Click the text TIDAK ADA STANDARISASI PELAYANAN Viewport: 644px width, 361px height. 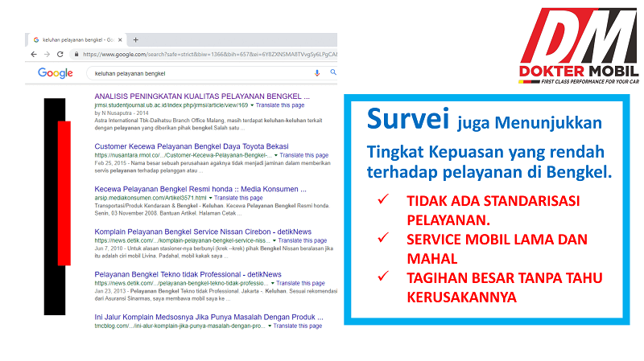point(493,211)
